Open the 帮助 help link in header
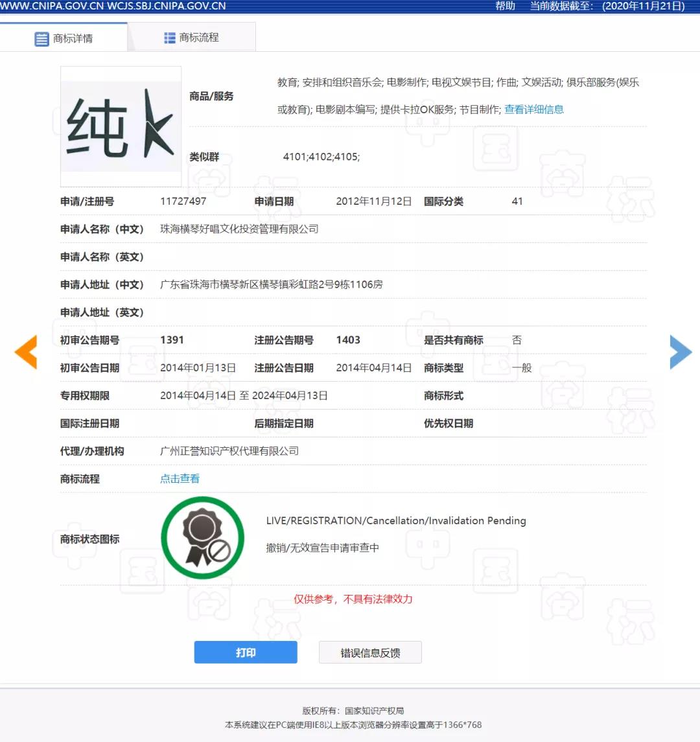 pos(505,6)
